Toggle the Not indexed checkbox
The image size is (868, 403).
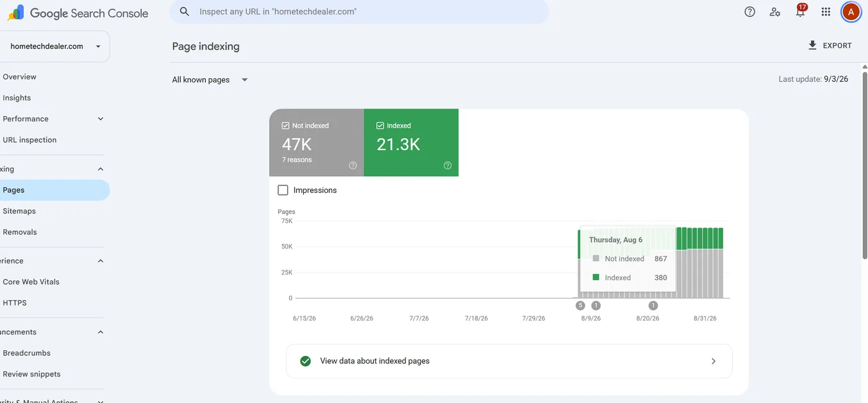[286, 125]
